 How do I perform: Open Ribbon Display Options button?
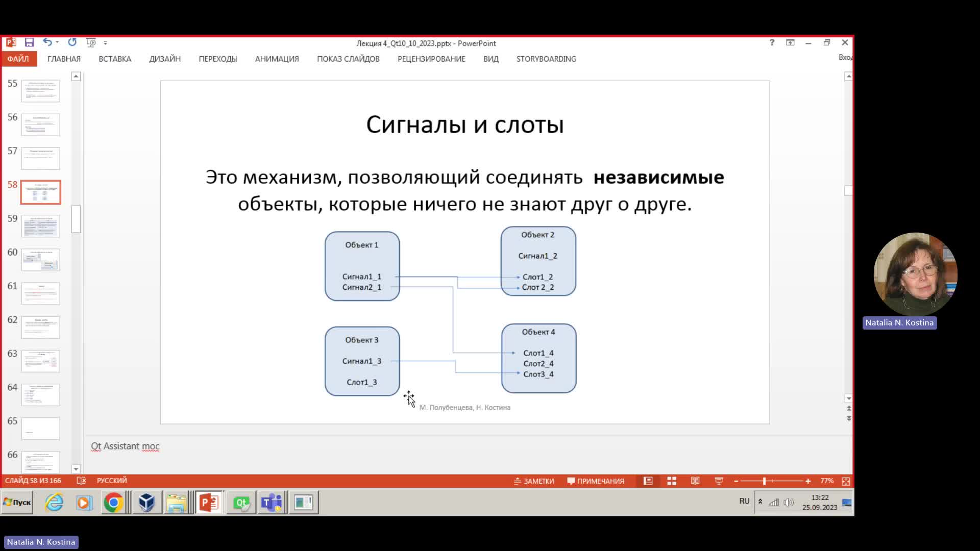pyautogui.click(x=790, y=42)
